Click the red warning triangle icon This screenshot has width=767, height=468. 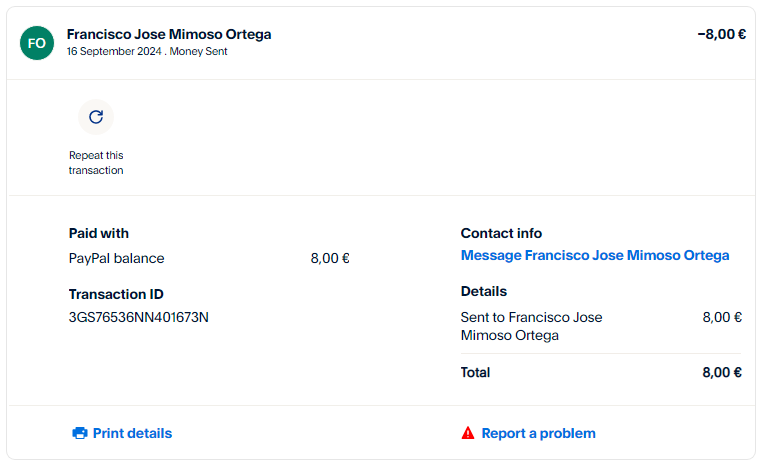468,433
